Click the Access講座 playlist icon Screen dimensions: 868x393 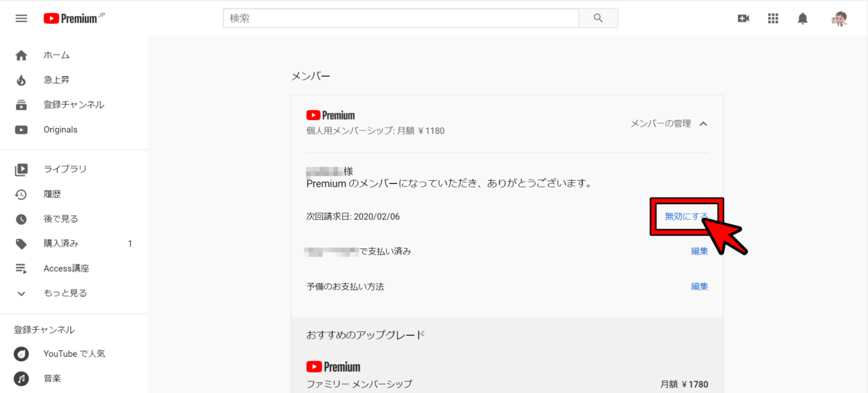21,269
